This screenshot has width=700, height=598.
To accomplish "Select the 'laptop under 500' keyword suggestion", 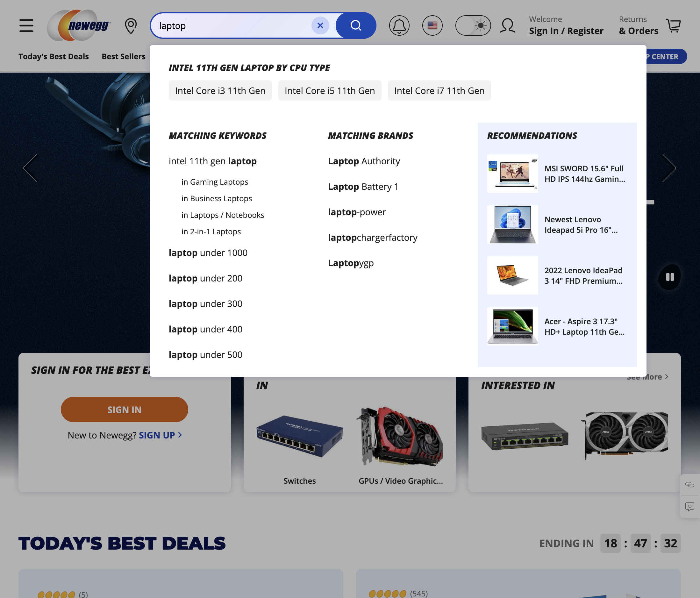I will click(205, 354).
